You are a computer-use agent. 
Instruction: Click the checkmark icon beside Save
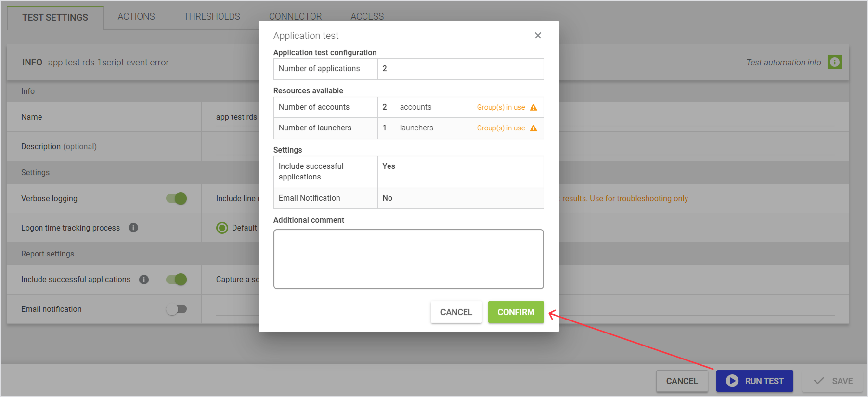pos(818,381)
